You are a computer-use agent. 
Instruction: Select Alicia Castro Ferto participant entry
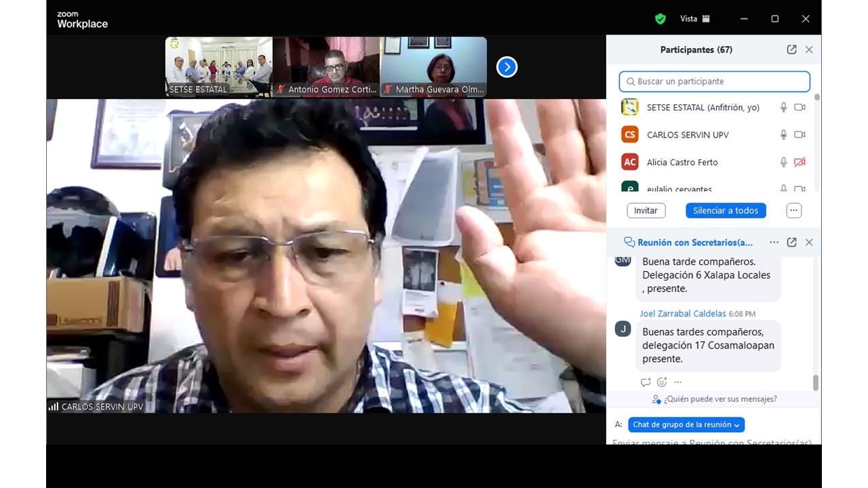[x=682, y=162]
